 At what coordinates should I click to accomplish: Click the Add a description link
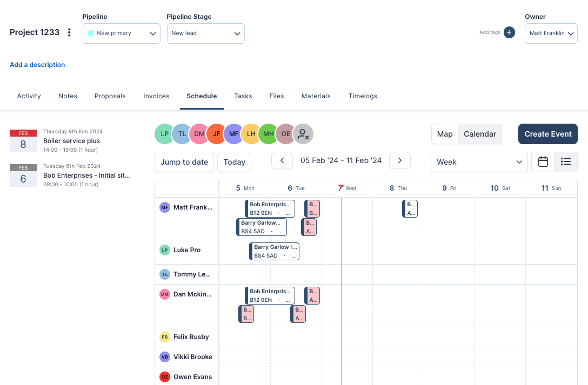click(37, 65)
